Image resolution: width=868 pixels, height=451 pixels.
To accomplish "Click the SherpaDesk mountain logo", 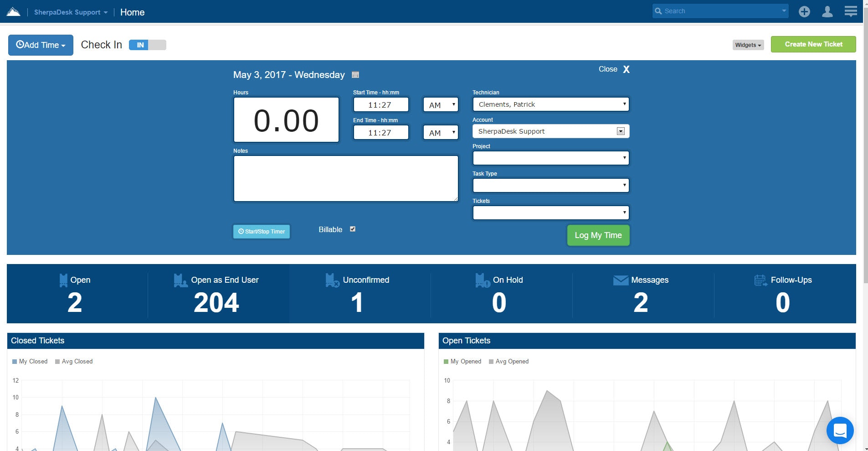I will click(x=14, y=11).
